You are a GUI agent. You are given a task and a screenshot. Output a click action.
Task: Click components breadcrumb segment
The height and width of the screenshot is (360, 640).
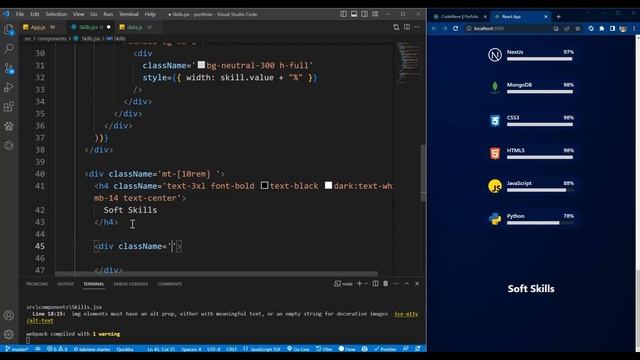point(51,38)
